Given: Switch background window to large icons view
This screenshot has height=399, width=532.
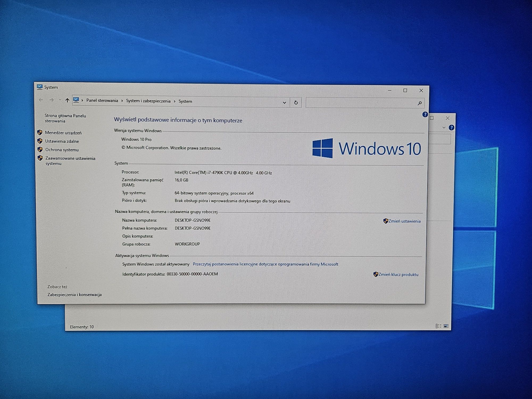Looking at the screenshot, I should (x=446, y=326).
